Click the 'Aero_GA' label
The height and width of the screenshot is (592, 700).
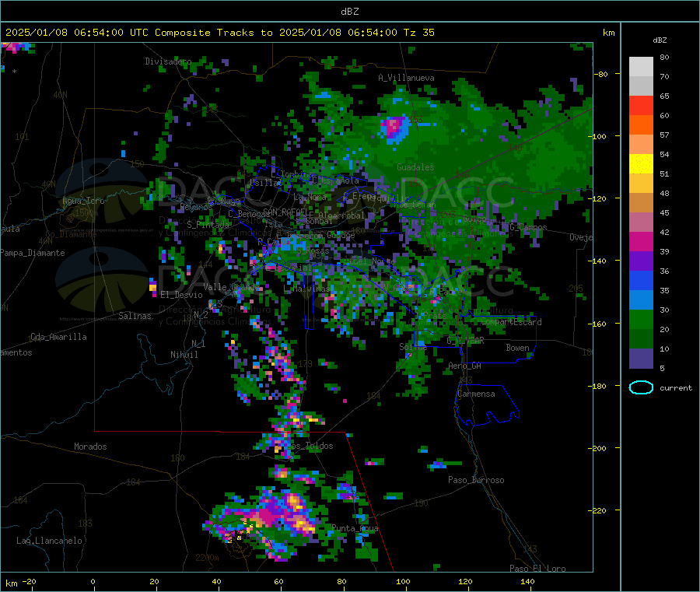click(465, 366)
